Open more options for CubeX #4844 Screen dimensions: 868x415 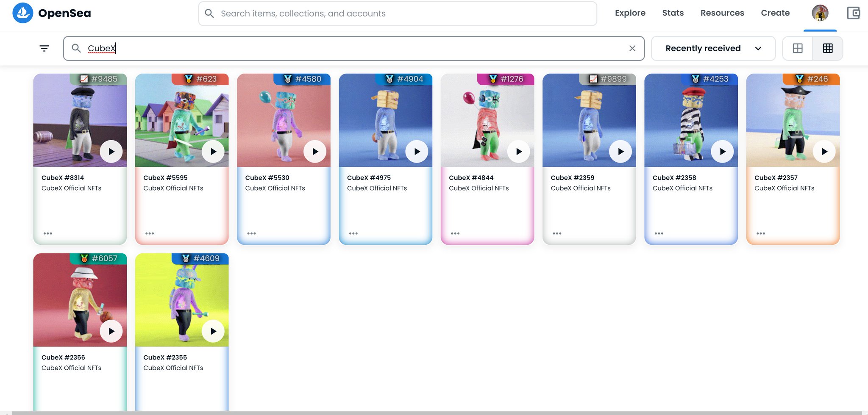(x=455, y=233)
